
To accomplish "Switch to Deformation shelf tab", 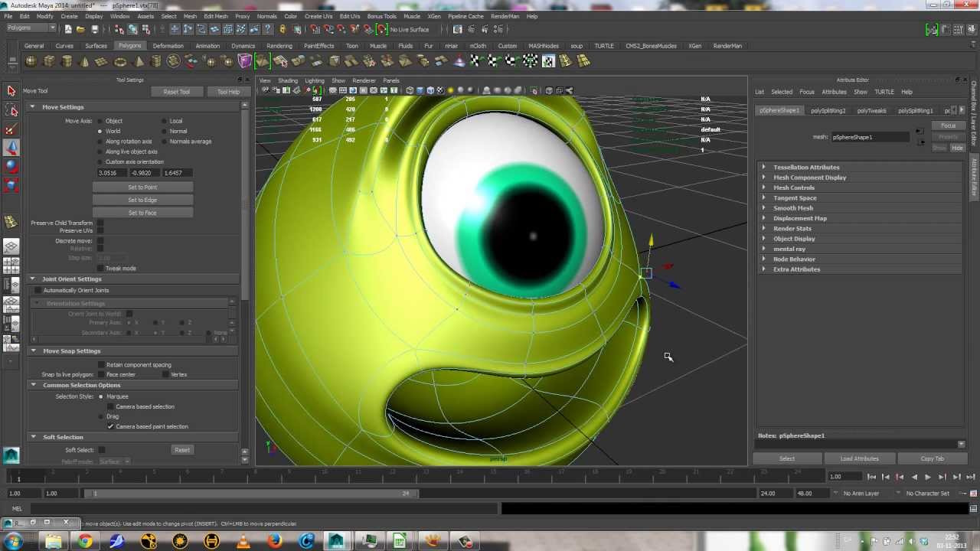I will click(168, 46).
